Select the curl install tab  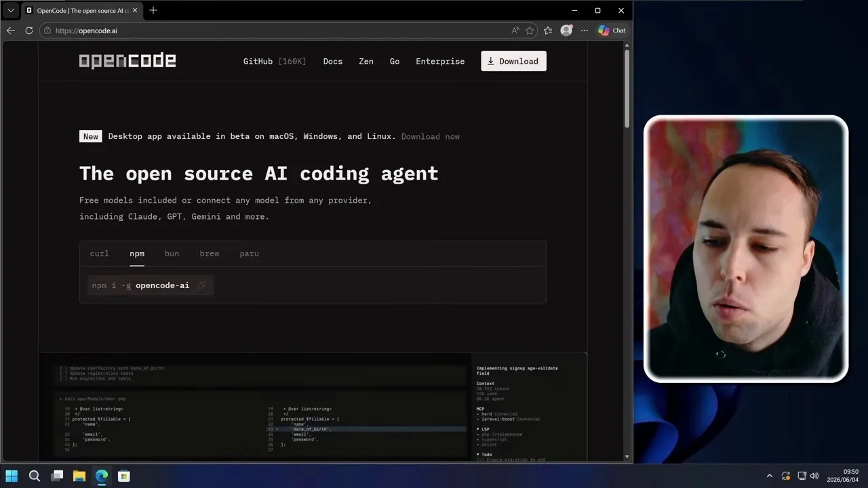tap(99, 253)
